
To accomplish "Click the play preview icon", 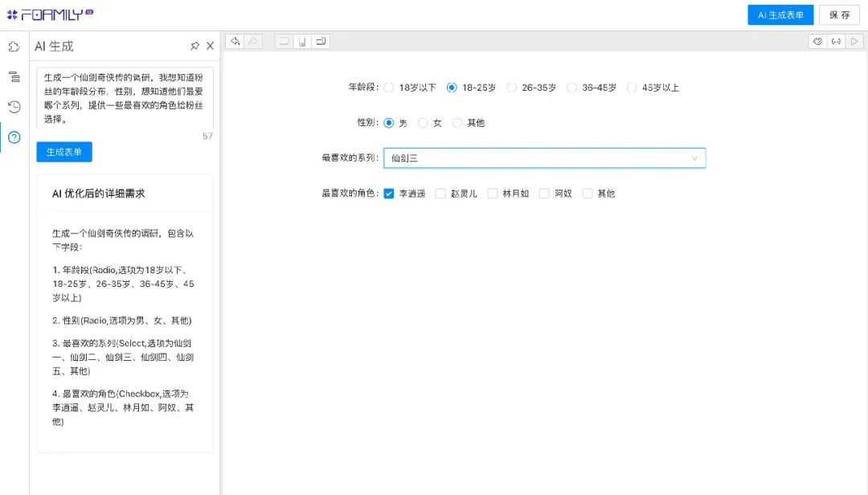I will [854, 42].
